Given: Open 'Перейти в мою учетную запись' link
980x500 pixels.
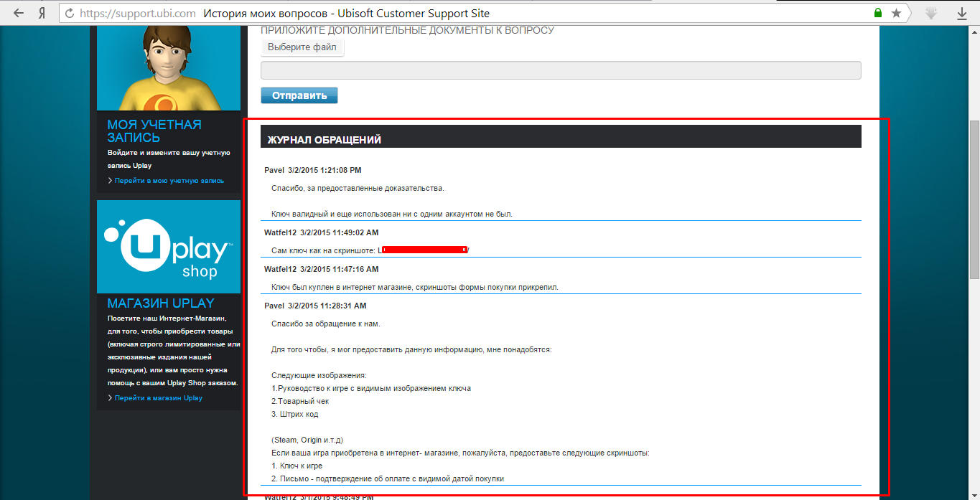Looking at the screenshot, I should tap(169, 181).
